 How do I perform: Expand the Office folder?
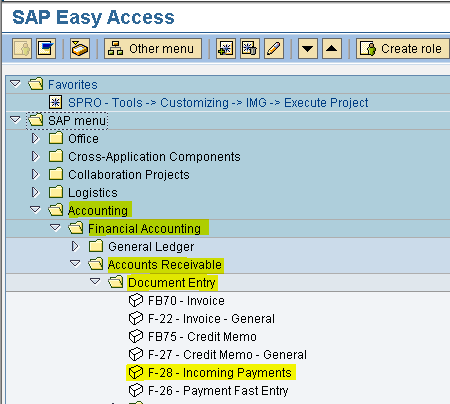pos(35,138)
